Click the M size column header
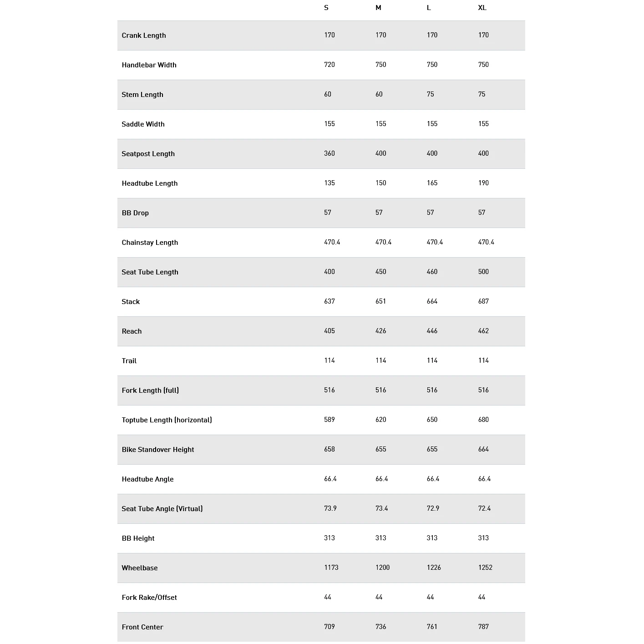 coord(378,8)
